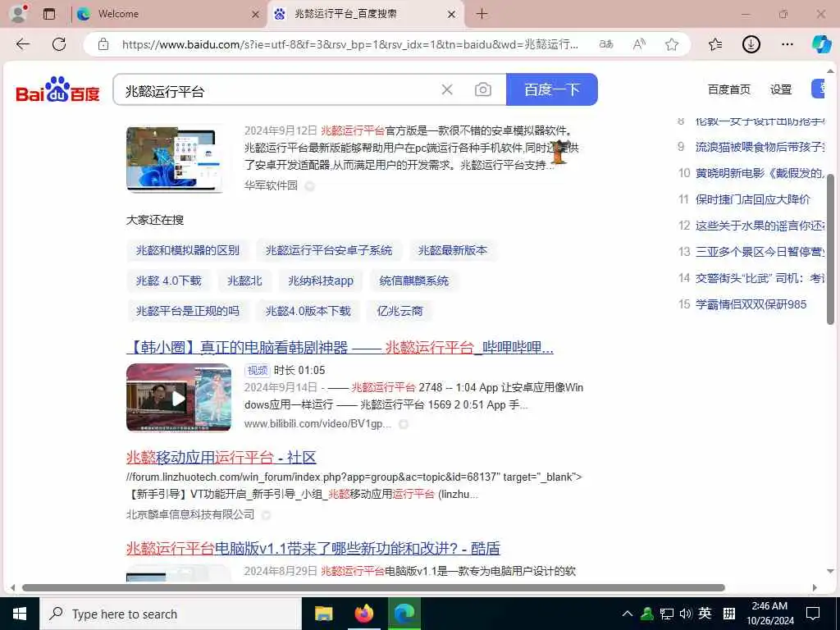Go back to previous page
This screenshot has width=840, height=630.
tap(23, 44)
